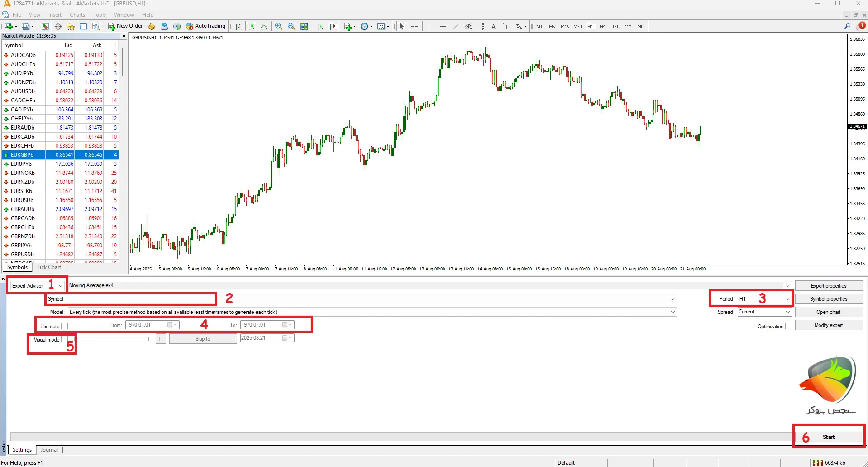Select the Crosshair tool
The height and width of the screenshot is (467, 868).
coord(415,26)
